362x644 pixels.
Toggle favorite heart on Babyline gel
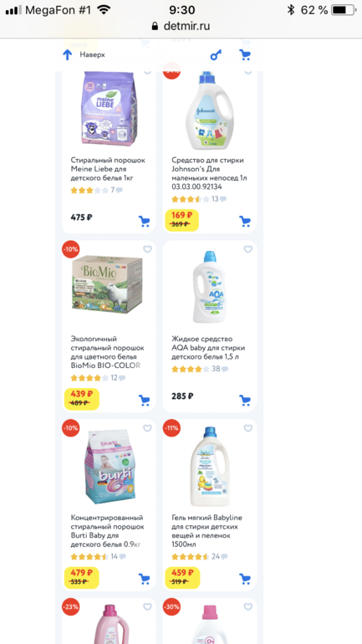(x=248, y=428)
